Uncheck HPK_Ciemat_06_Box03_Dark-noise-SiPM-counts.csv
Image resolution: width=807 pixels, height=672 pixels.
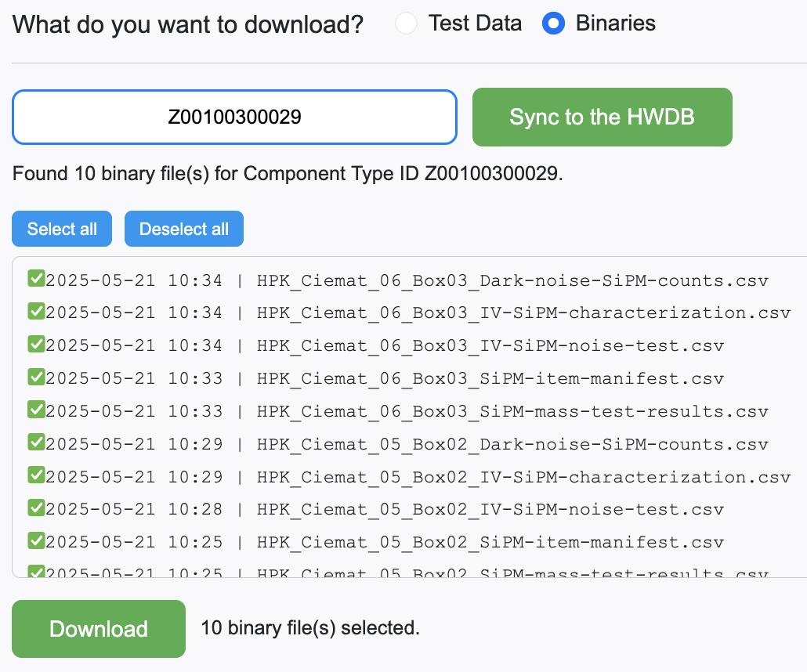[36, 278]
